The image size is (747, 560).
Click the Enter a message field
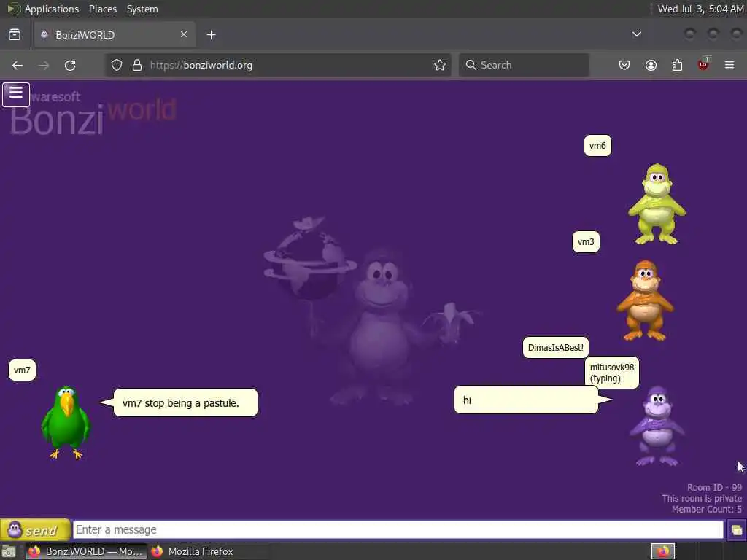(x=398, y=530)
